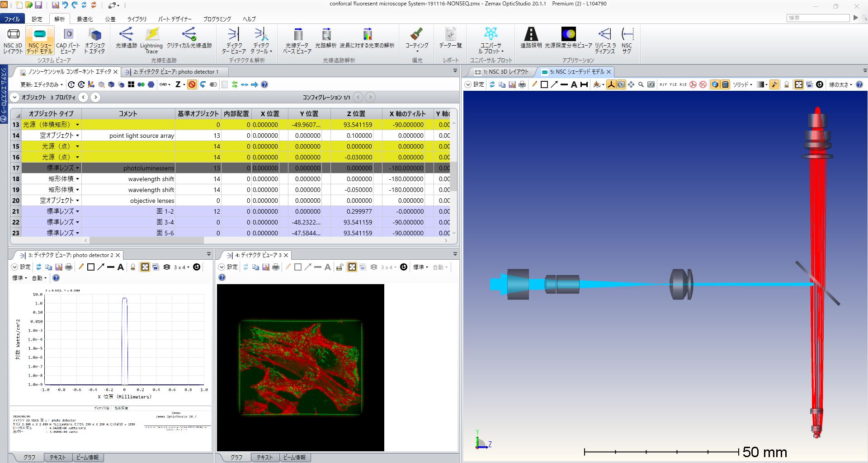Click the ignore-errors red circle icon in editor toolbar
868x463 pixels.
pos(192,84)
